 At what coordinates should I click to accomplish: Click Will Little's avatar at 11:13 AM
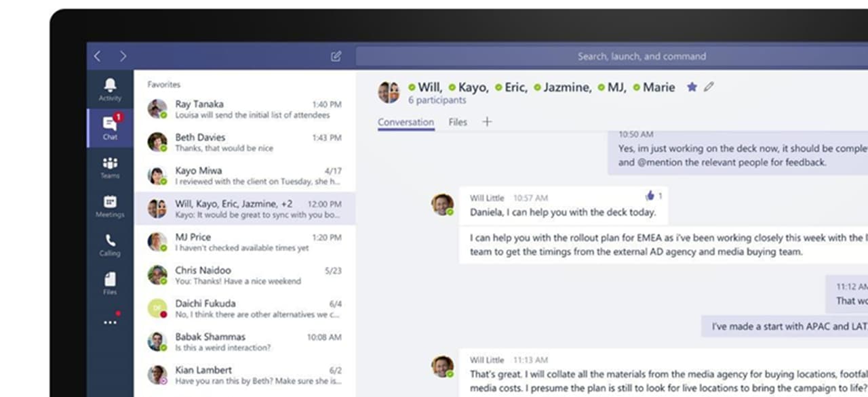pyautogui.click(x=442, y=366)
